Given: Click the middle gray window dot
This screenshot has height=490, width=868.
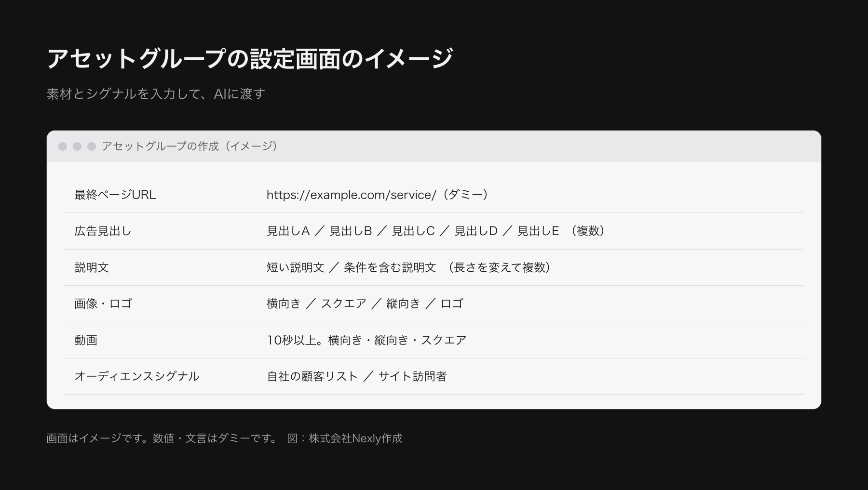Looking at the screenshot, I should tap(77, 146).
